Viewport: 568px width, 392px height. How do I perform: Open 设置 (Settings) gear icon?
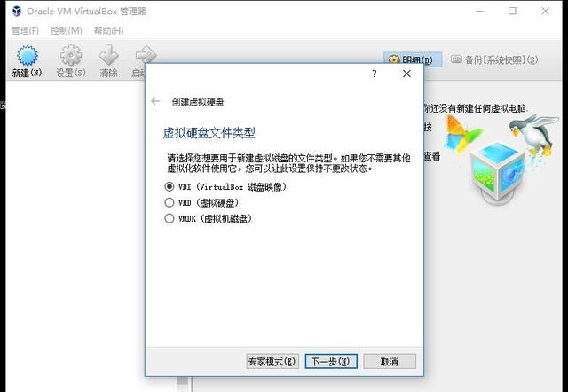pos(71,56)
